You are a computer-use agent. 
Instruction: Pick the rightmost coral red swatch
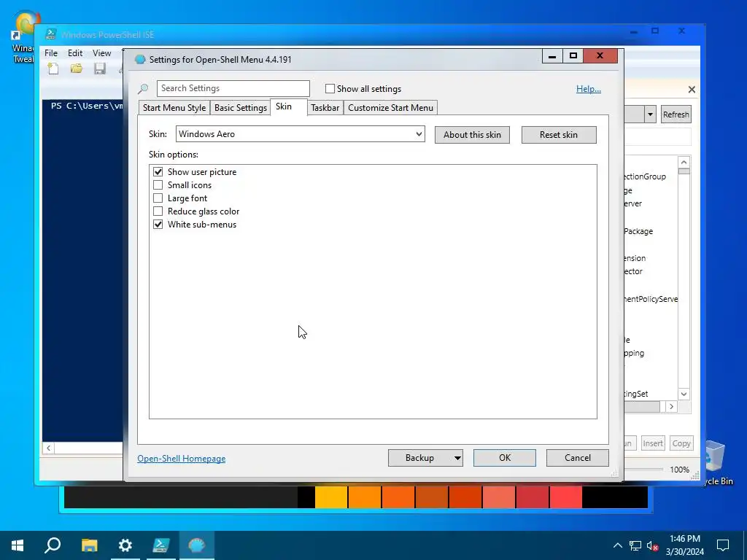pos(565,497)
